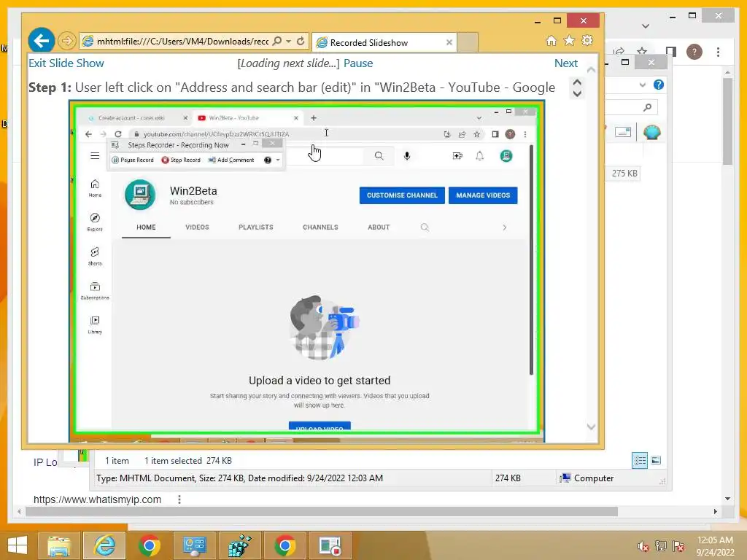Switch File Explorer to large icons view
This screenshot has width=747, height=560.
[656, 460]
